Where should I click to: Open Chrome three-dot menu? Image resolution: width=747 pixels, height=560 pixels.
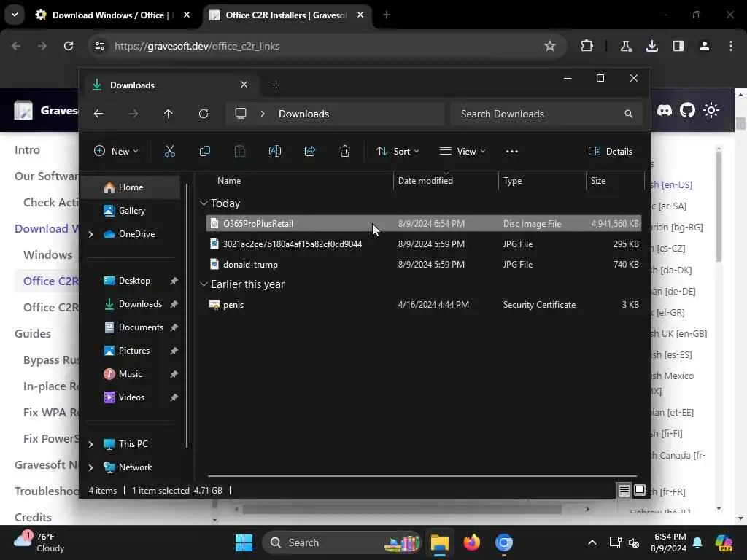tap(731, 46)
